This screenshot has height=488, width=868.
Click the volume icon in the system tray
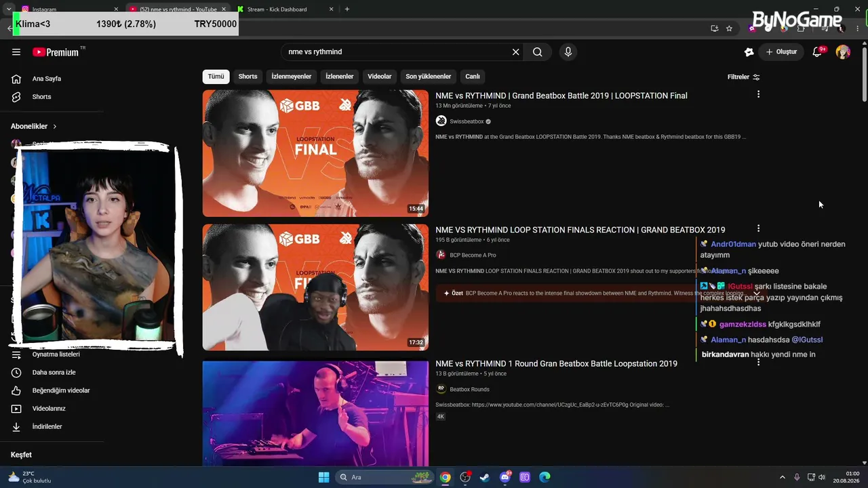[822, 477]
